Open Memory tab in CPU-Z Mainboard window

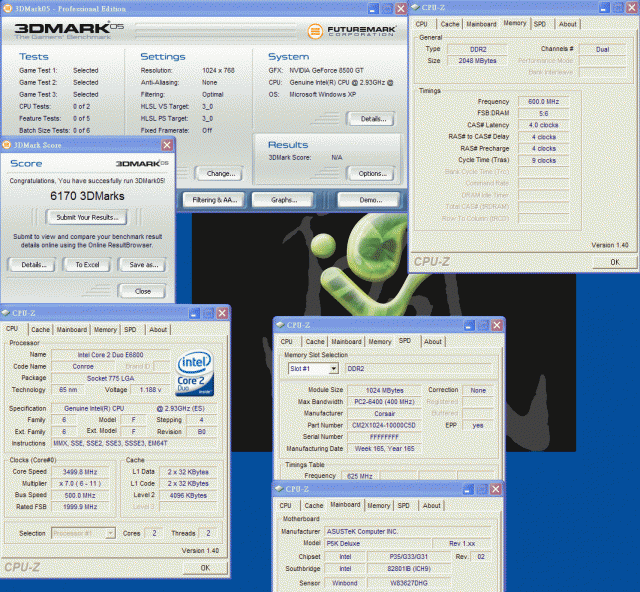tap(379, 505)
